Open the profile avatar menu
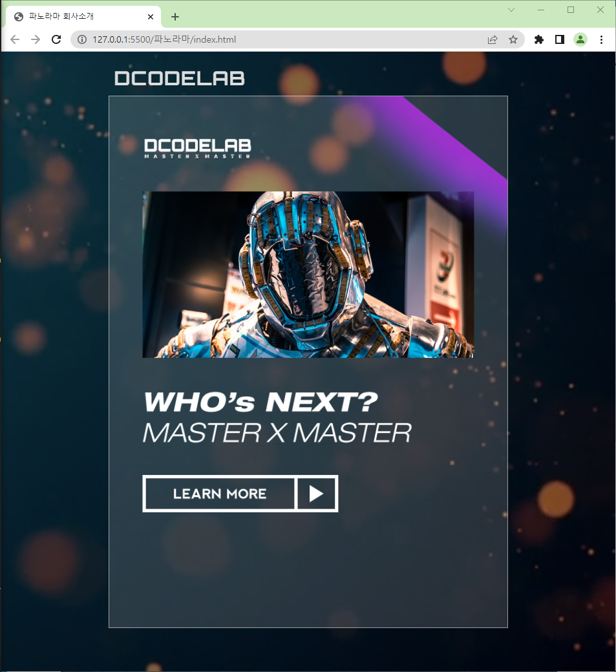 tap(580, 39)
